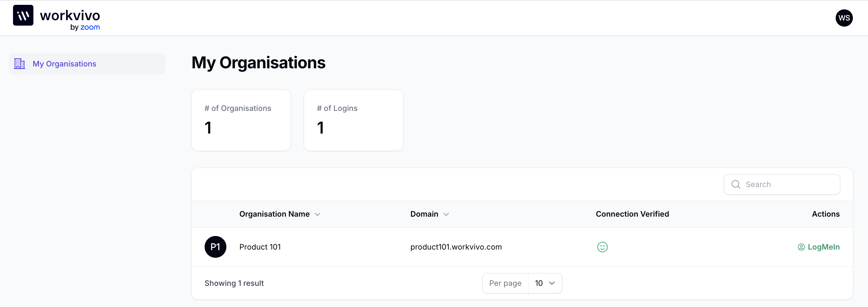
Task: Sort by Organisation Name chevron
Action: point(317,214)
